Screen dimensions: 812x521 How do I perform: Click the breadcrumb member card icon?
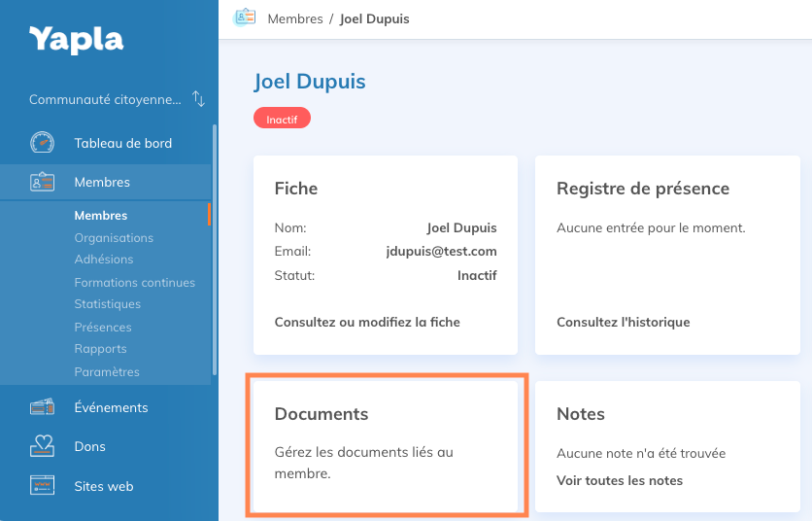245,18
